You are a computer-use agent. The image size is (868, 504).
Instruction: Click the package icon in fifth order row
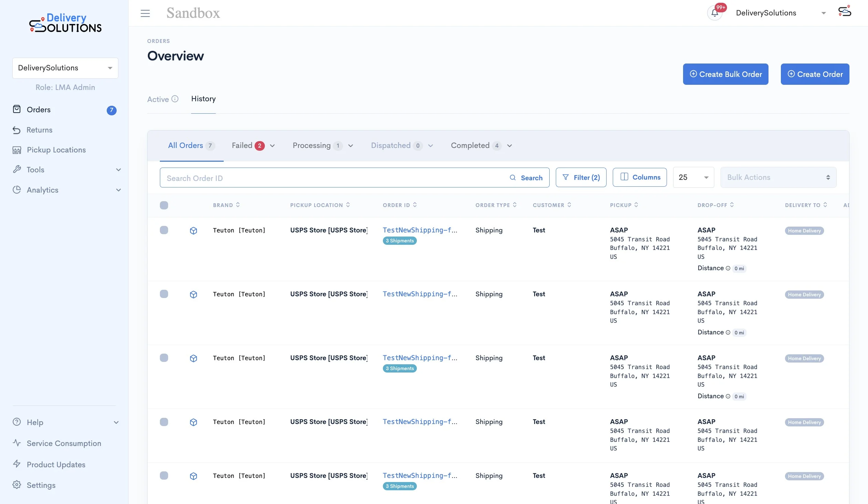[x=193, y=476]
